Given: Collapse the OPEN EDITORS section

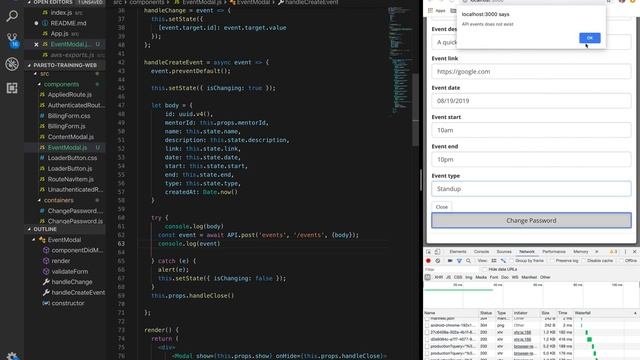Looking at the screenshot, I should coord(29,2).
